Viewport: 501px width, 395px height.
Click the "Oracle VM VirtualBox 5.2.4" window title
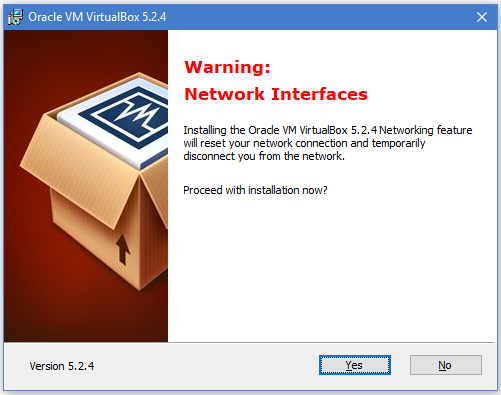tap(97, 17)
